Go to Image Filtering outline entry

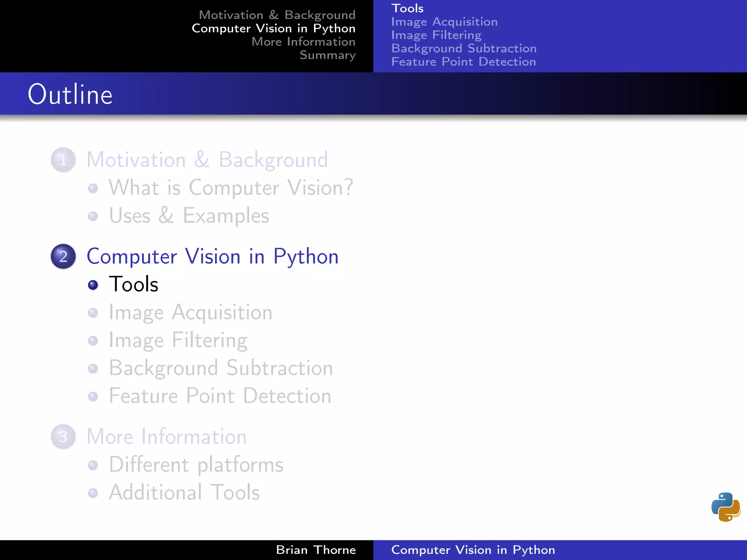[x=178, y=340]
